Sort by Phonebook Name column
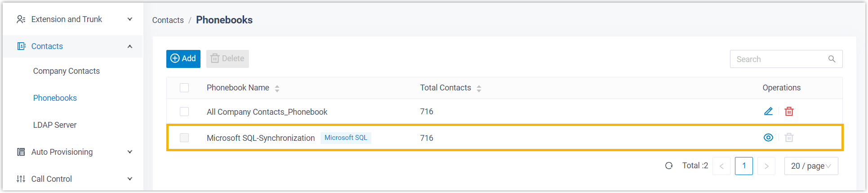The height and width of the screenshot is (193, 868). click(x=277, y=89)
